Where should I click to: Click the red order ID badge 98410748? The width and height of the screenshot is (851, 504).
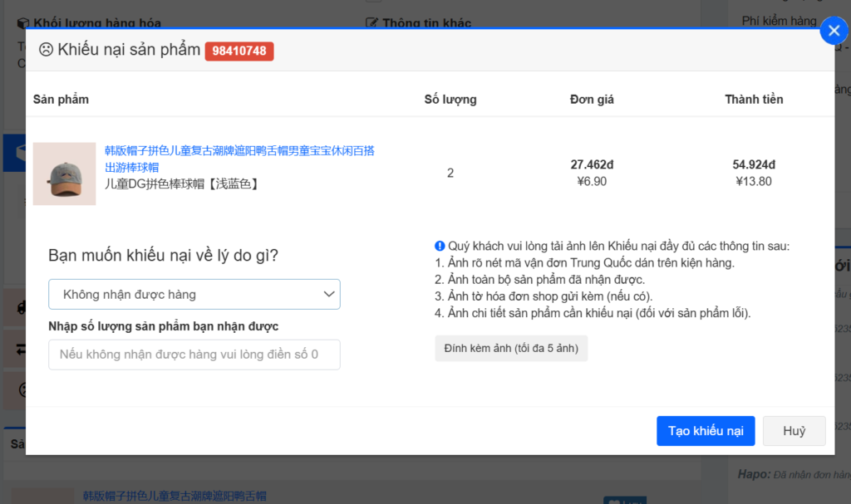(x=239, y=50)
